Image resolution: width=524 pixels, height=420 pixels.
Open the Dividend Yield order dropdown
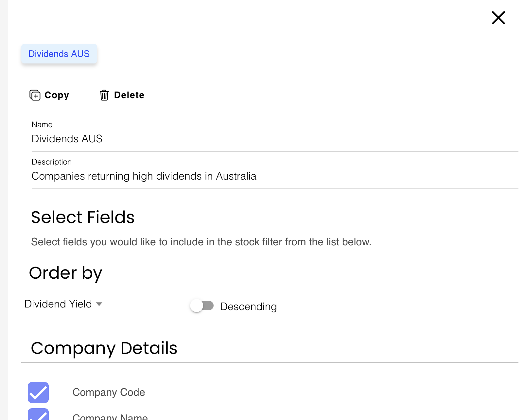tap(59, 304)
